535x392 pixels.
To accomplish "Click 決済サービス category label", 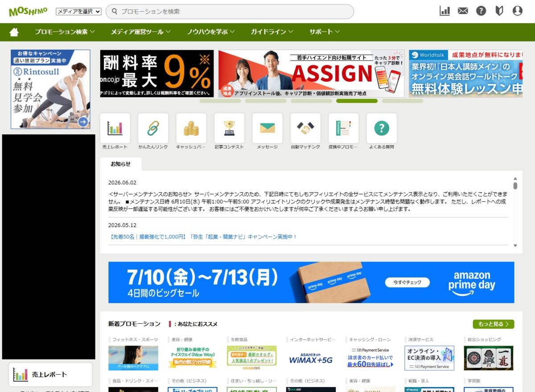I will (x=420, y=339).
